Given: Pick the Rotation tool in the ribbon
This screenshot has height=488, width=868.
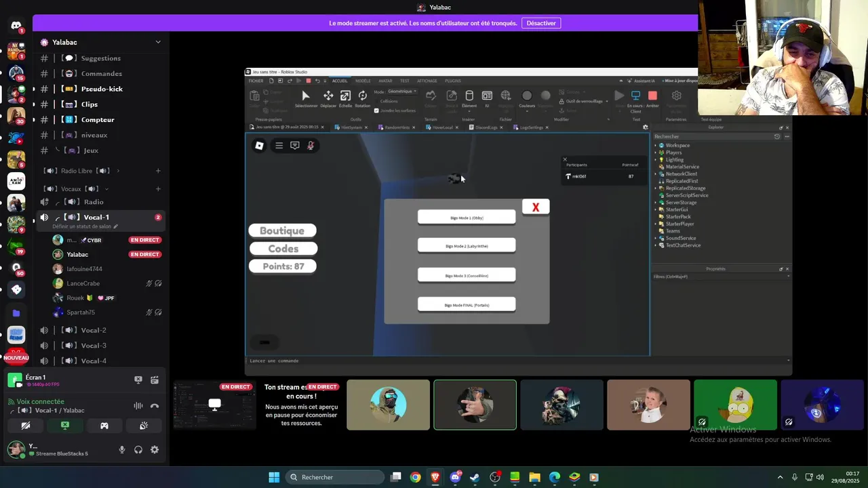Looking at the screenshot, I should (363, 99).
